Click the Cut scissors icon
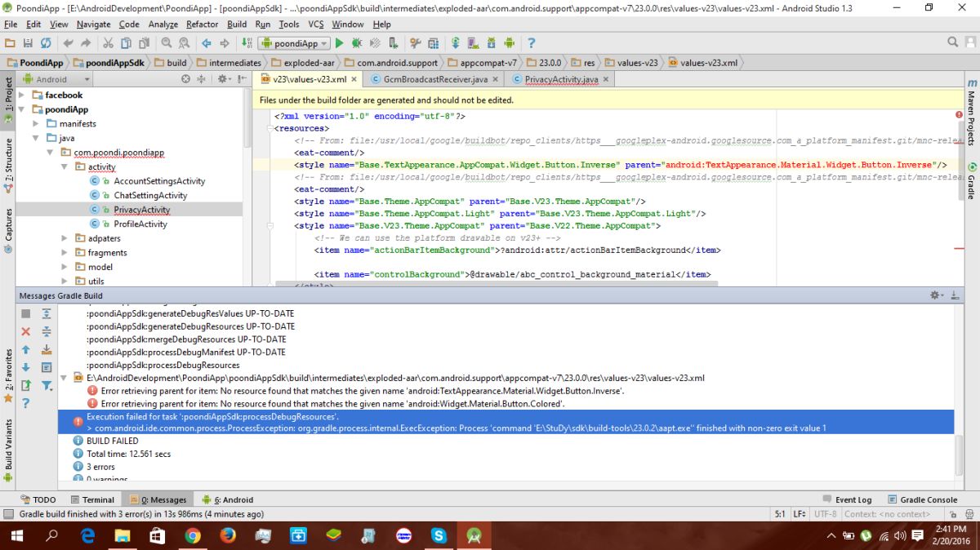The image size is (980, 550). click(x=107, y=43)
